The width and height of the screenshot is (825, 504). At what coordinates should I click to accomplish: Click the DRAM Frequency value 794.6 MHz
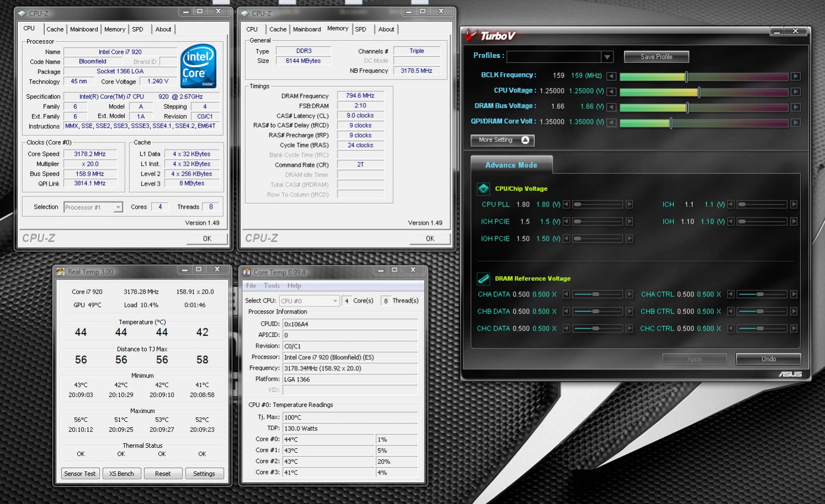tap(360, 96)
